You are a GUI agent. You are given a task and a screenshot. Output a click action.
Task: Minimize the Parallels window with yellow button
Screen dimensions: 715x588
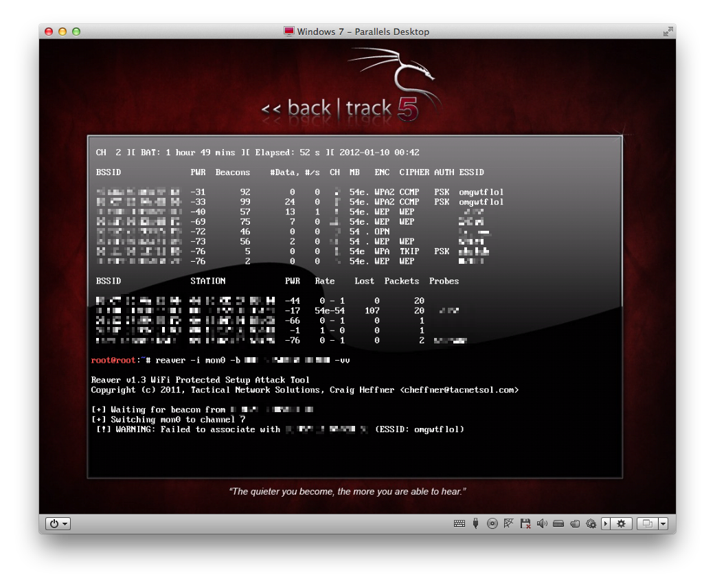point(63,32)
